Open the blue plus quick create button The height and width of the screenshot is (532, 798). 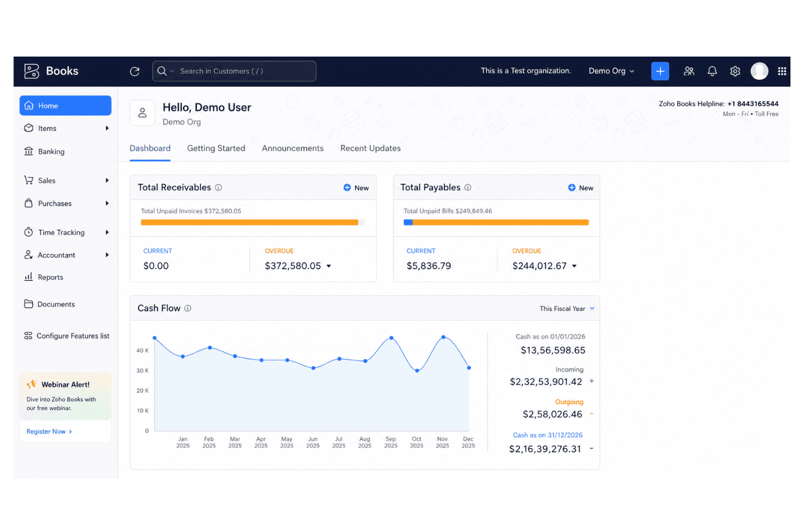point(660,71)
